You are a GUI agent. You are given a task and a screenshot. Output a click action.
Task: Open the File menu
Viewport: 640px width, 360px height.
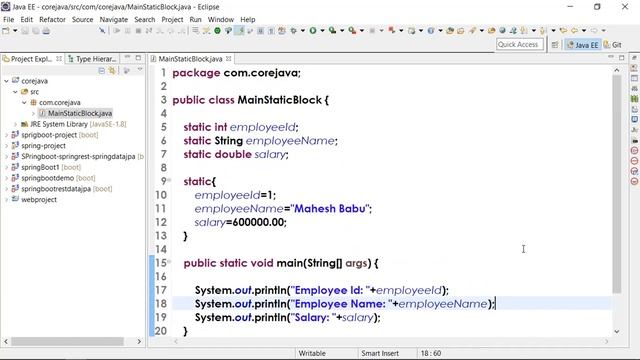pyautogui.click(x=9, y=20)
